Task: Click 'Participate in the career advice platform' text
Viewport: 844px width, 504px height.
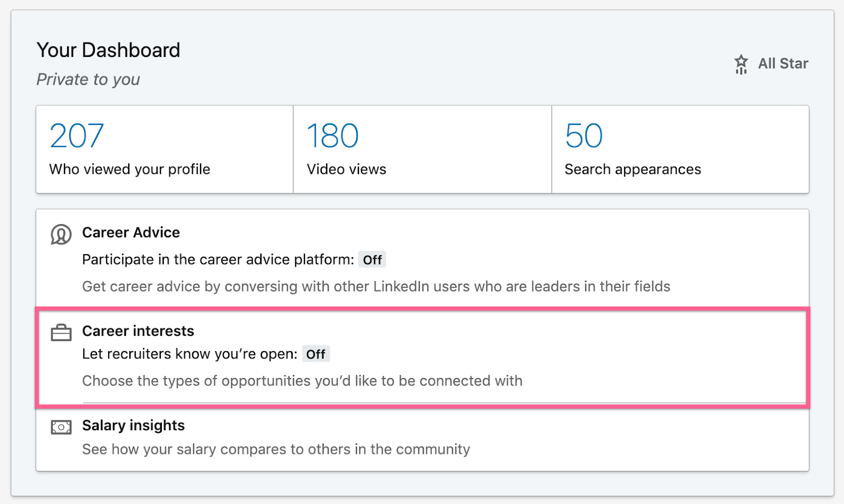Action: [x=218, y=260]
